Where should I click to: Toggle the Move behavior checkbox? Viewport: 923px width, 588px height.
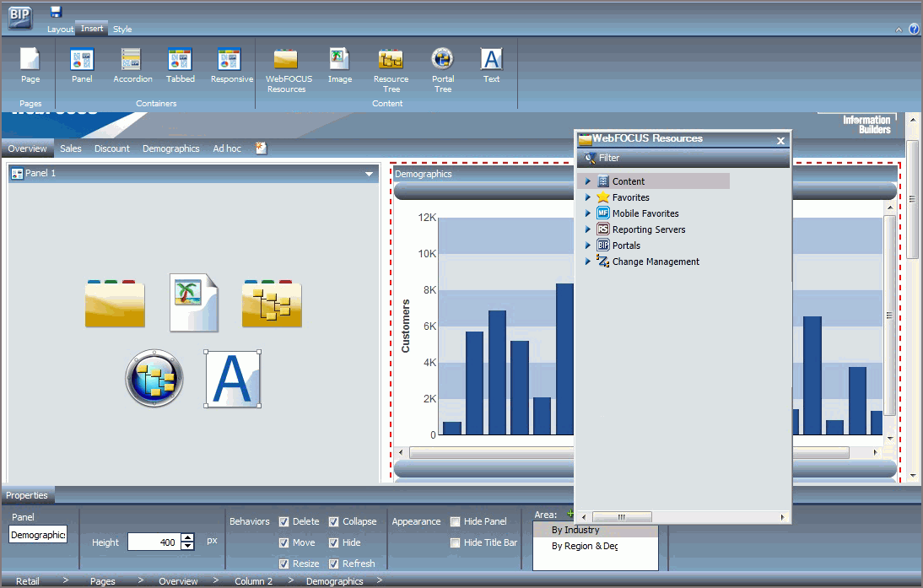[x=283, y=542]
